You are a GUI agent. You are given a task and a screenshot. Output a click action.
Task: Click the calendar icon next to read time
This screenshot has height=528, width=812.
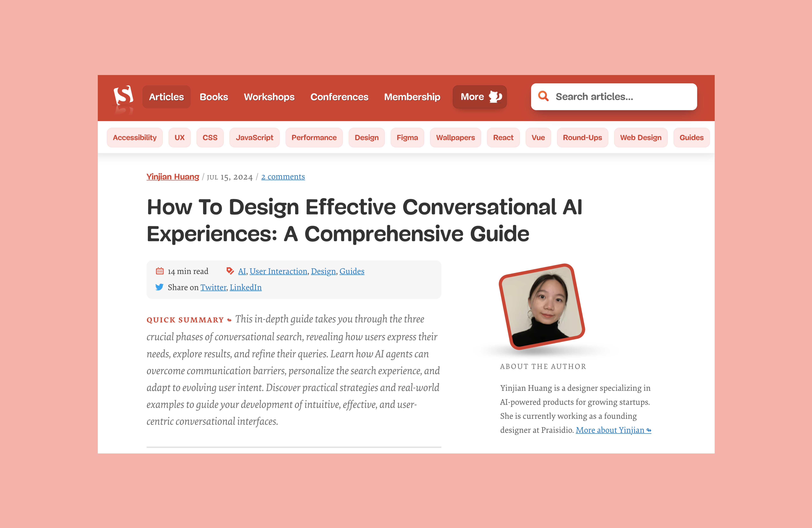(160, 271)
